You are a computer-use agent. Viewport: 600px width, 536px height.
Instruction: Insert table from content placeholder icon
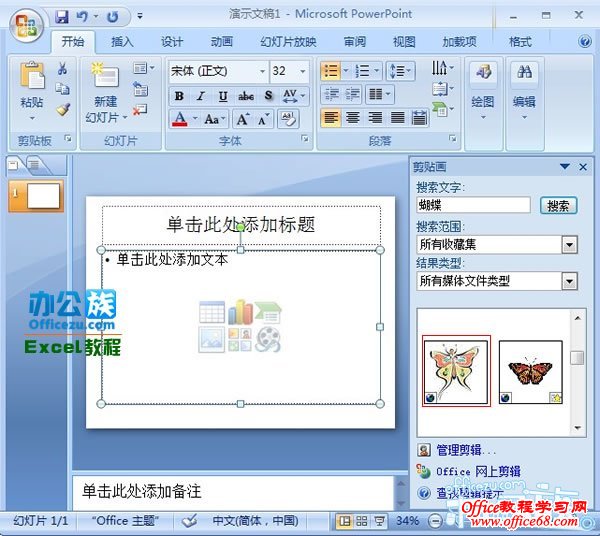[x=212, y=312]
